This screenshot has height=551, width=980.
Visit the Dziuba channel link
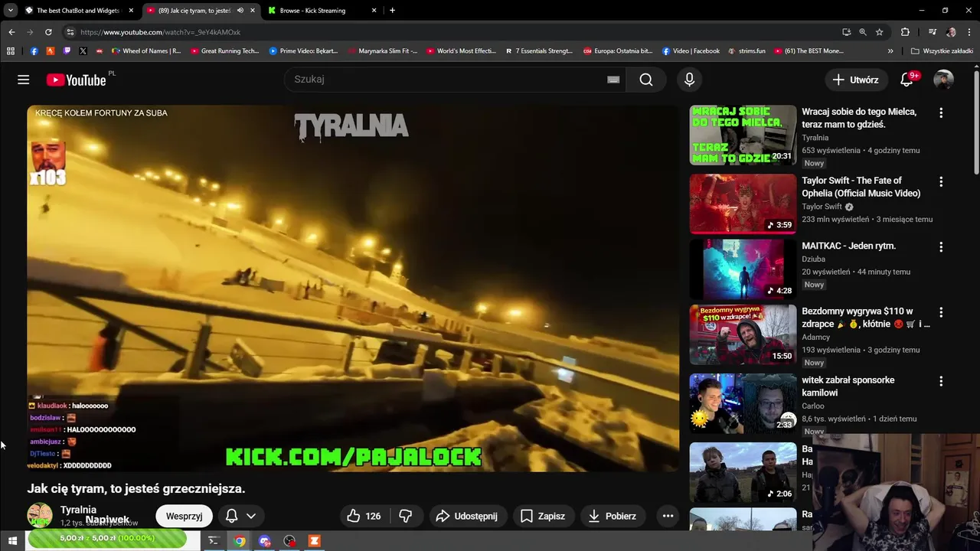pyautogui.click(x=813, y=259)
